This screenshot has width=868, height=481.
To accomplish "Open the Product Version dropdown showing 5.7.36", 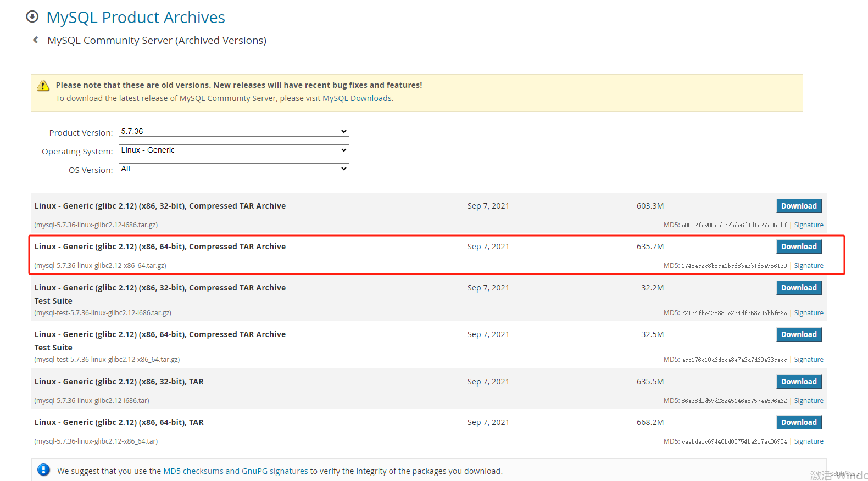I will [234, 131].
